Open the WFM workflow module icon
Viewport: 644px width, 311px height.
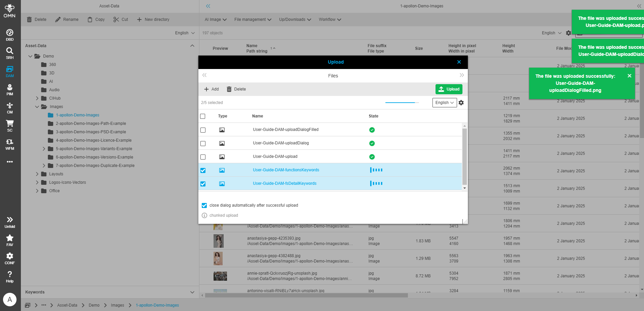coord(10,144)
